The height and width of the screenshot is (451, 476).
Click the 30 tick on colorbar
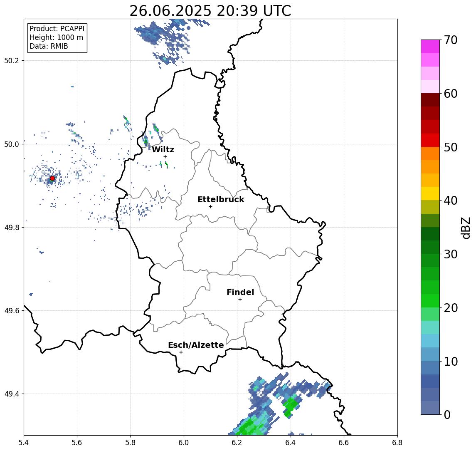tap(451, 254)
